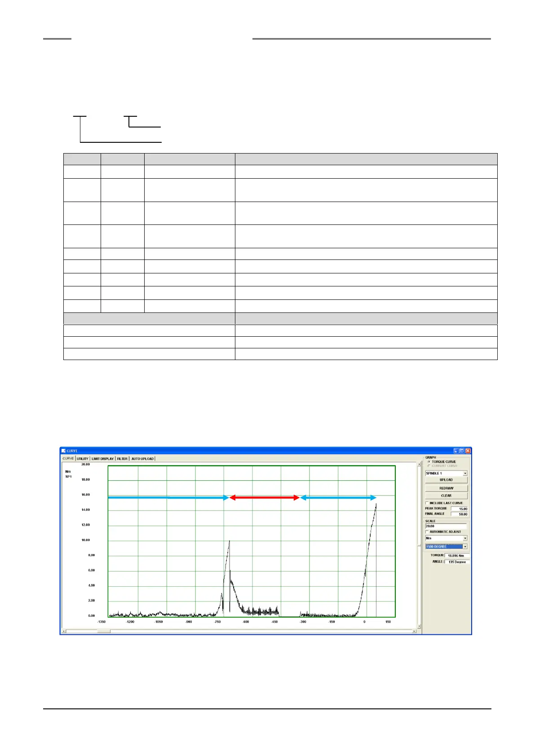535x756 pixels.
Task: Click the horizontal scrollbar right arrow
Action: click(415, 631)
